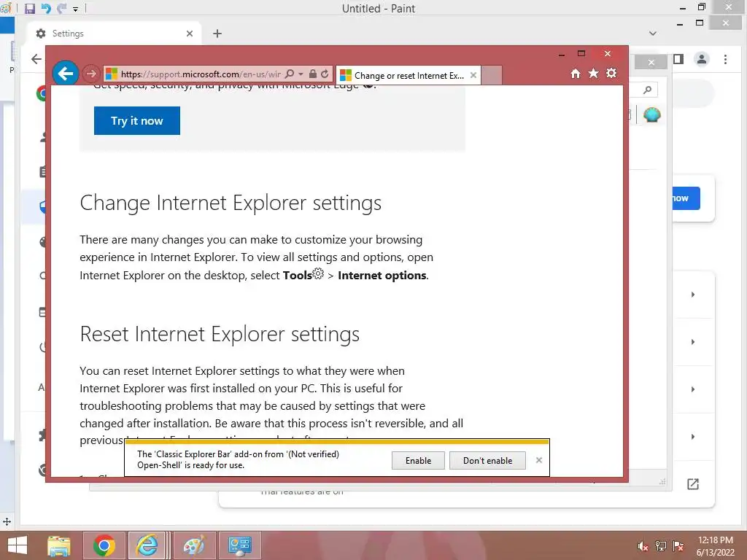Click the blue button in Chrome settings
This screenshot has width=747, height=560.
tap(686, 198)
